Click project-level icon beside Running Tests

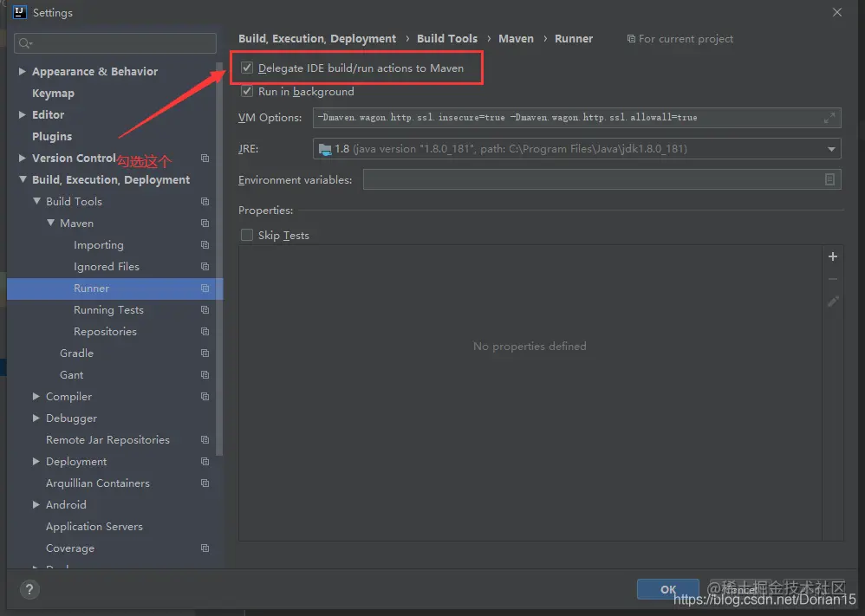tap(205, 310)
